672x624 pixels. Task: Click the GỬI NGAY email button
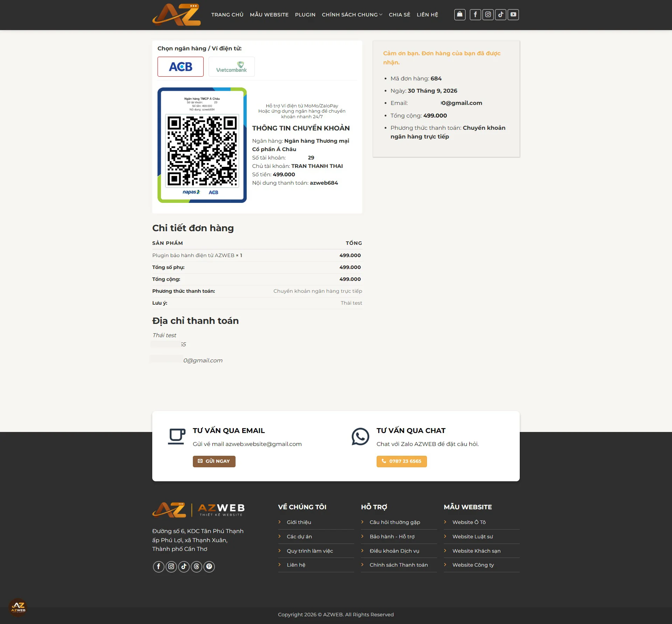214,461
